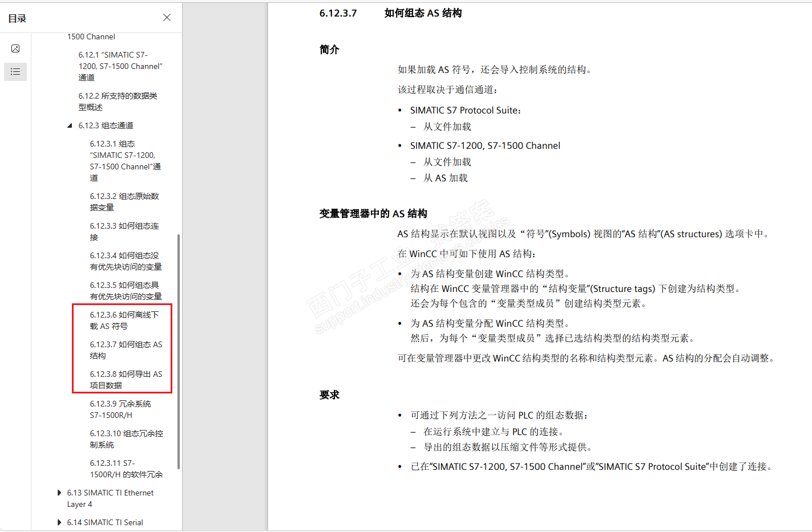The height and width of the screenshot is (532, 812).
Task: Go to 6.12.3.10 组态冗余控制系统
Action: [127, 439]
